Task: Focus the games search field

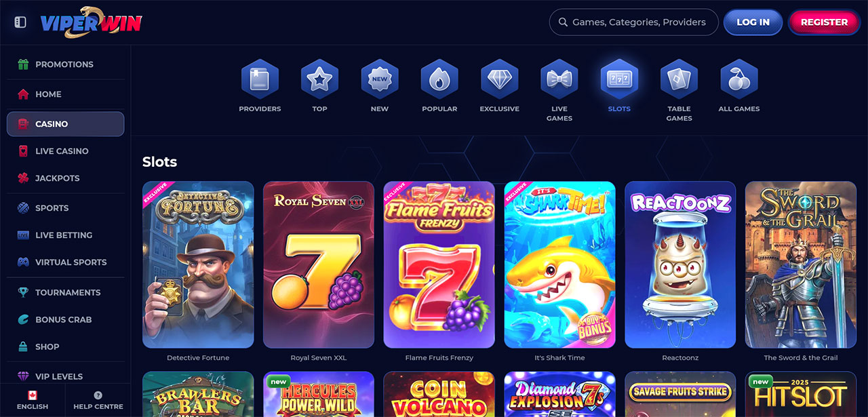Action: pos(634,22)
